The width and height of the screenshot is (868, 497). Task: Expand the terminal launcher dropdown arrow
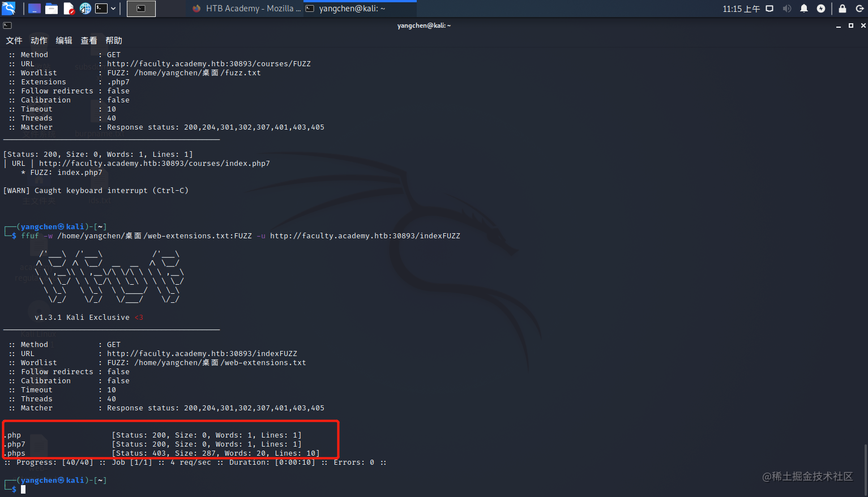pos(114,8)
